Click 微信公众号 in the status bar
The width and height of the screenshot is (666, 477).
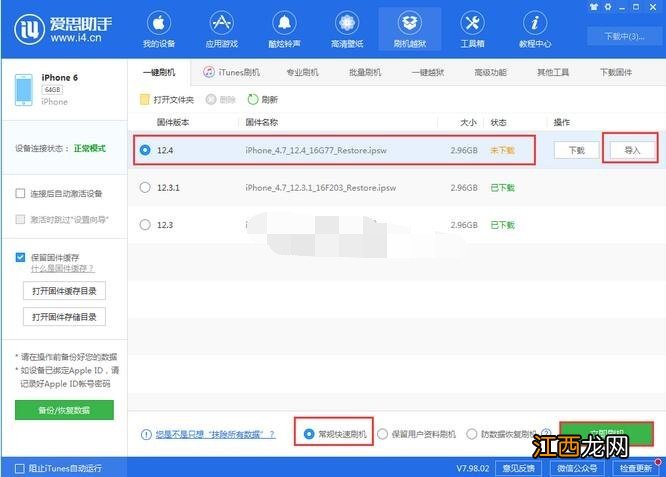(577, 468)
